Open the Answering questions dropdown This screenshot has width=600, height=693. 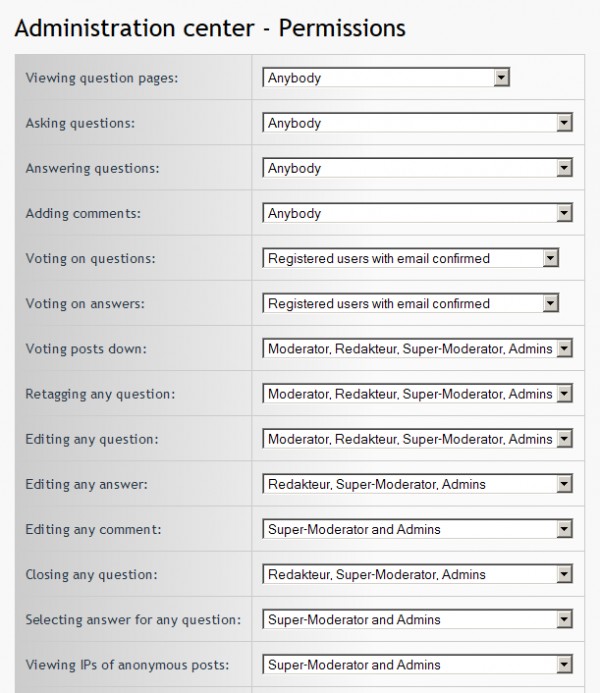(x=417, y=168)
